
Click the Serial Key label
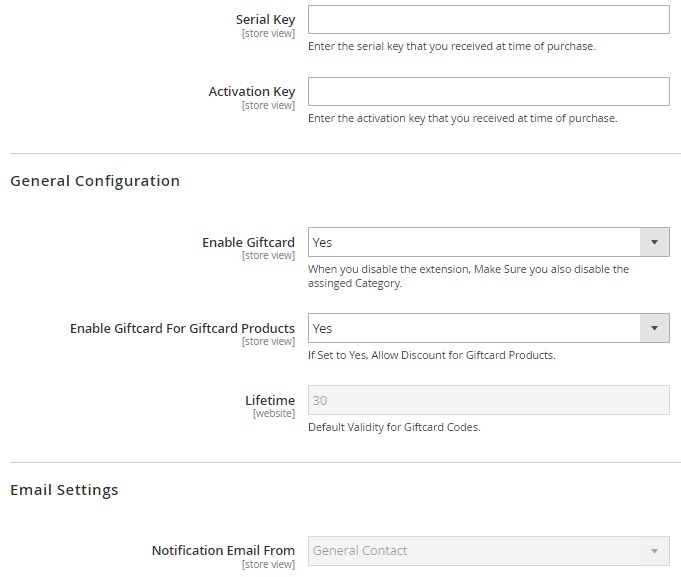pos(265,20)
